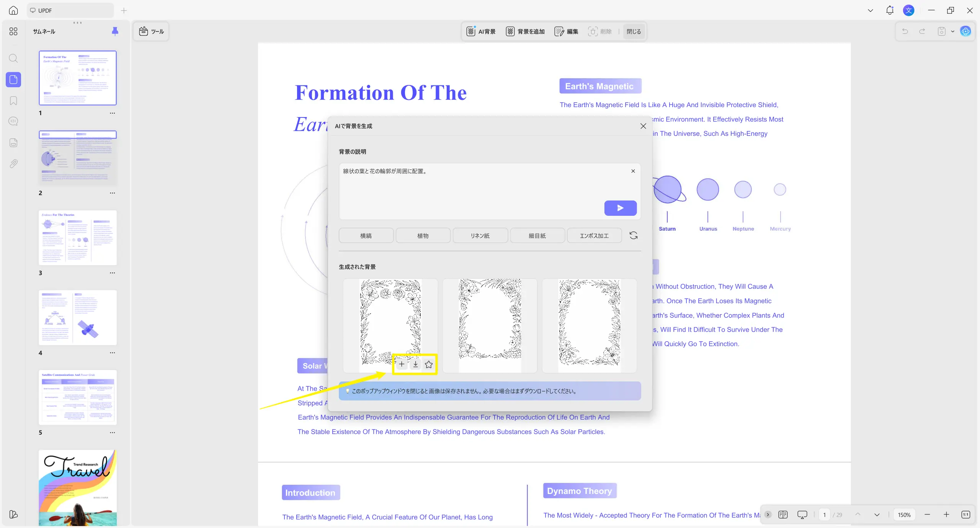Toggle the reading layout view icon
This screenshot has height=528, width=980.
pos(783,515)
